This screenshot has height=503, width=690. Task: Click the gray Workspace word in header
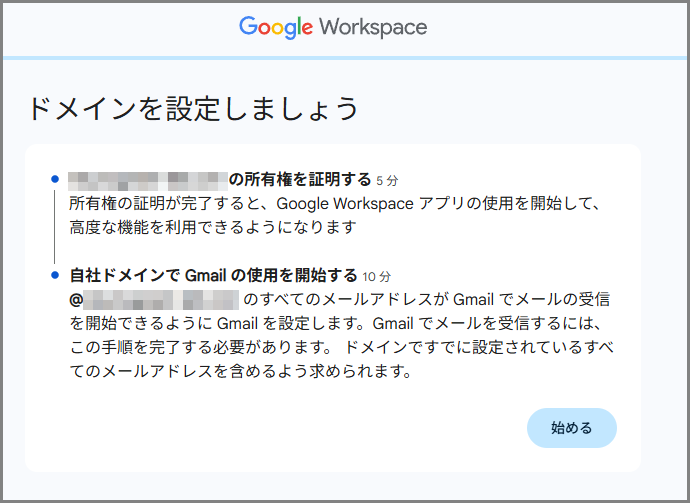373,27
